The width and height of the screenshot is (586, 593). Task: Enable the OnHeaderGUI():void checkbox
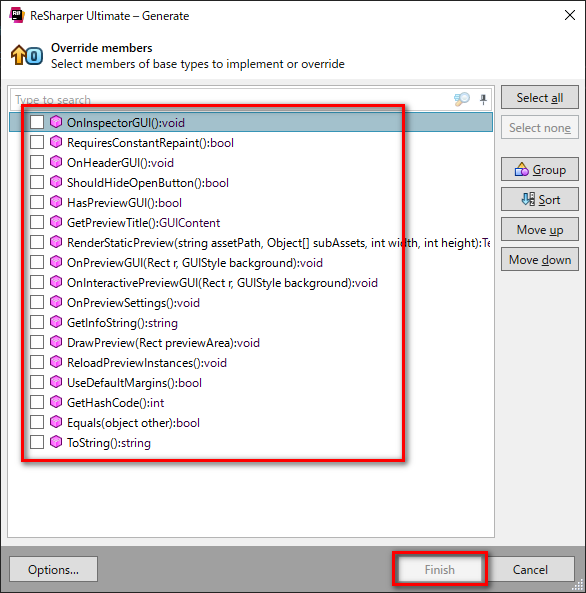(37, 162)
